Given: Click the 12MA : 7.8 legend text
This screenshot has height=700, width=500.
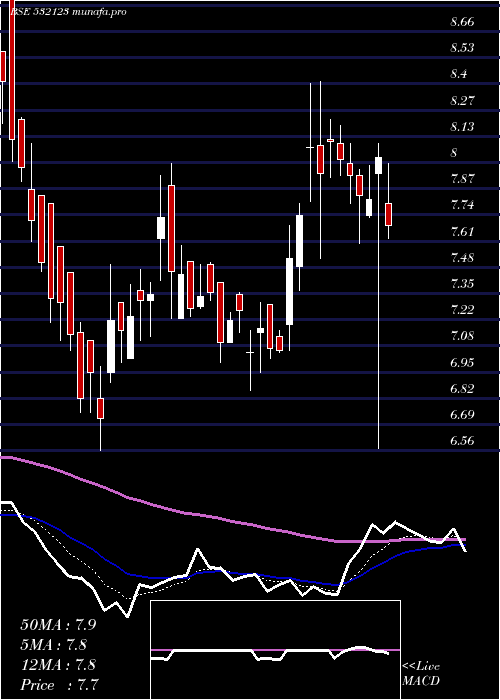Looking at the screenshot, I should (58, 665).
